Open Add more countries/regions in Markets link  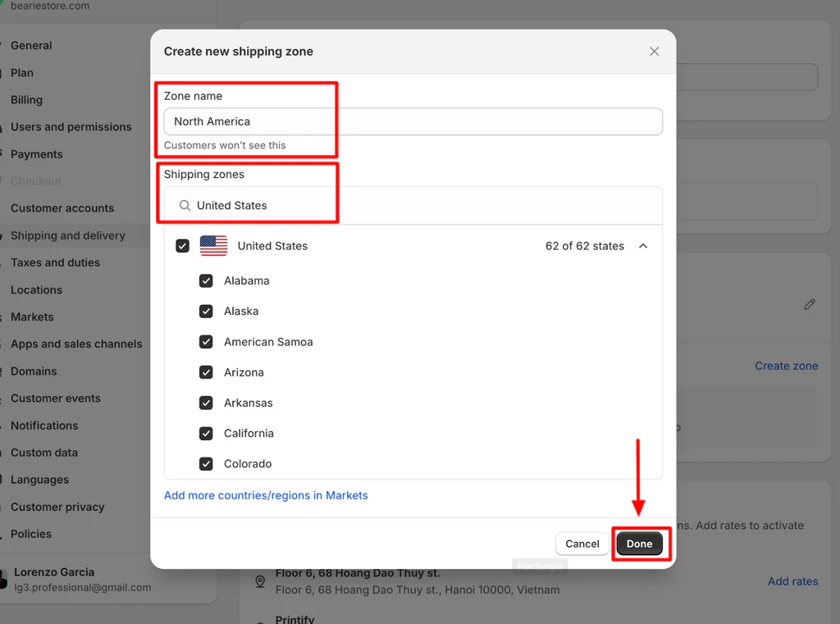point(266,495)
